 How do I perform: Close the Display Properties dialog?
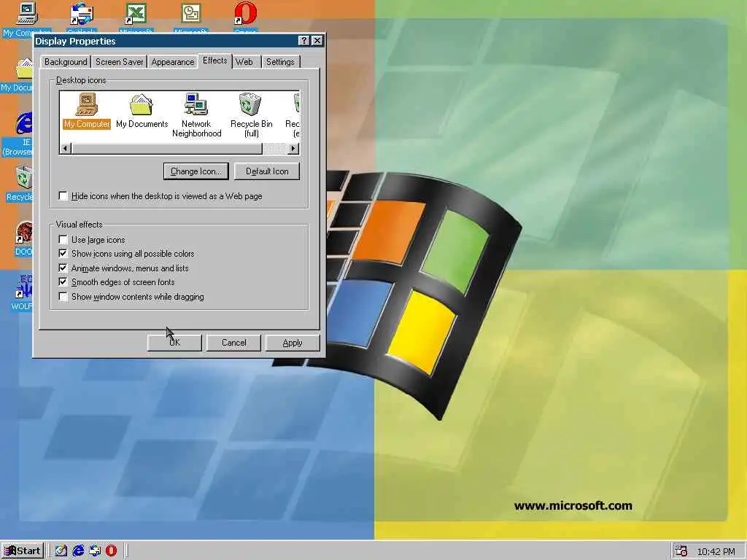(317, 41)
